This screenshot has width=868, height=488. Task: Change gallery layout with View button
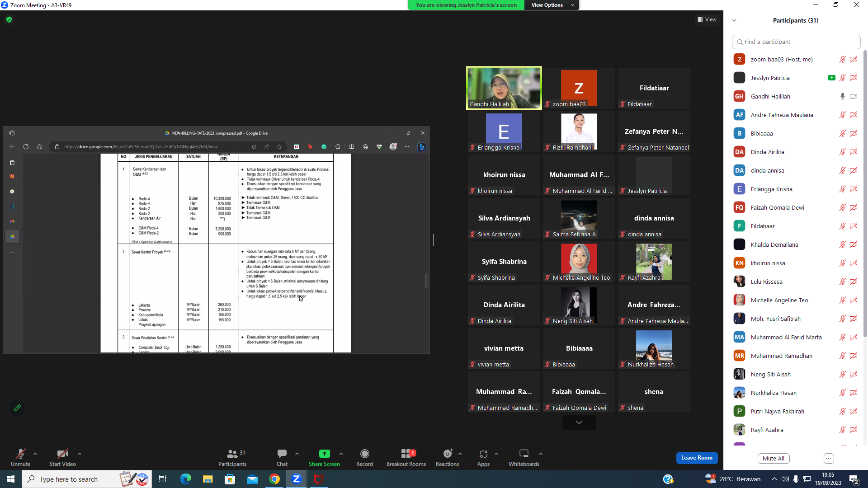click(707, 19)
